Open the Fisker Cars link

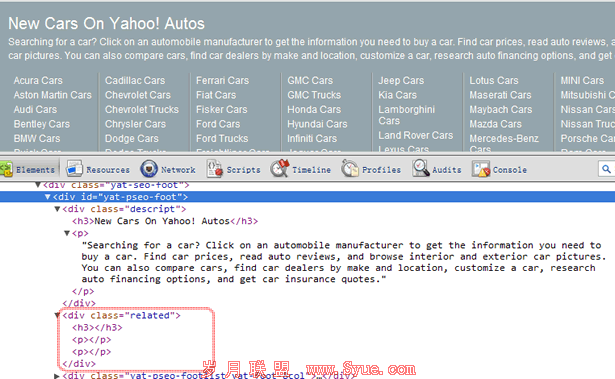coord(222,109)
